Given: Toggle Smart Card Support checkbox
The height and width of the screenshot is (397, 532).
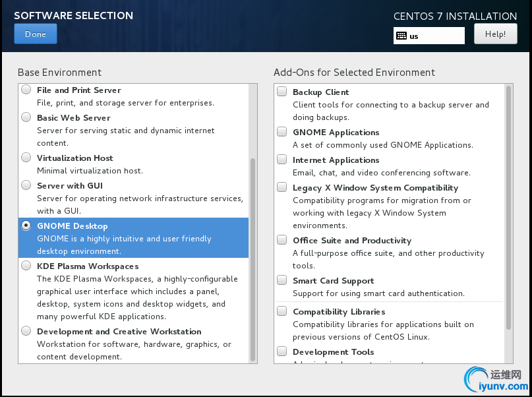Looking at the screenshot, I should click(282, 280).
